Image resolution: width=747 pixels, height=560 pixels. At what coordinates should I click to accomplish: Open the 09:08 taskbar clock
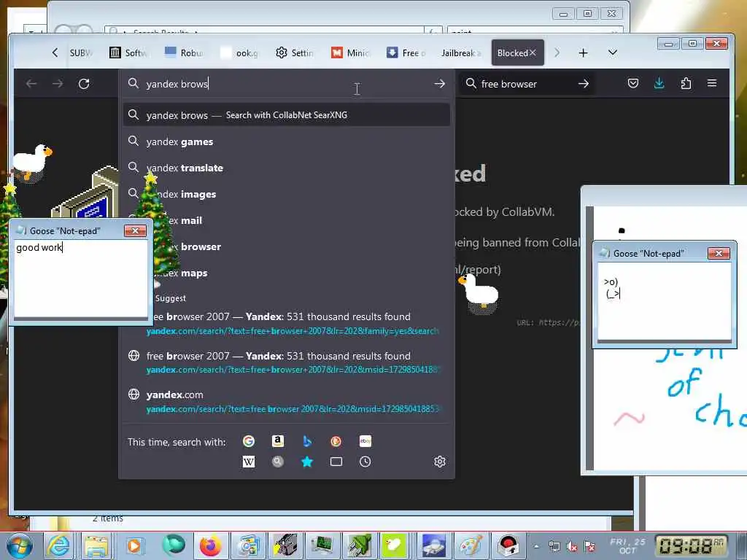tap(690, 545)
